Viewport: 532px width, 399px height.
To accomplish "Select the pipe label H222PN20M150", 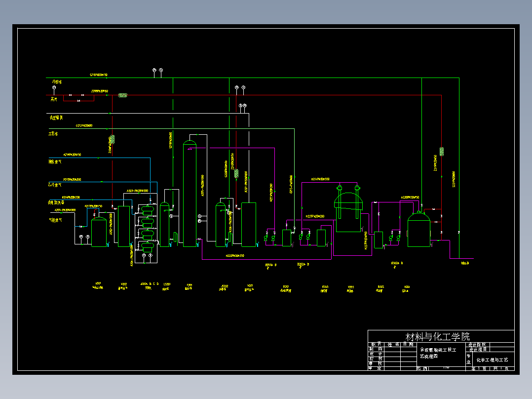I will coord(235,256).
